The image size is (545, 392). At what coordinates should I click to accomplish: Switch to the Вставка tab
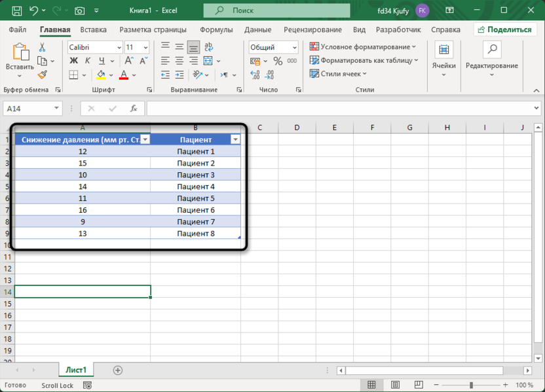click(93, 29)
